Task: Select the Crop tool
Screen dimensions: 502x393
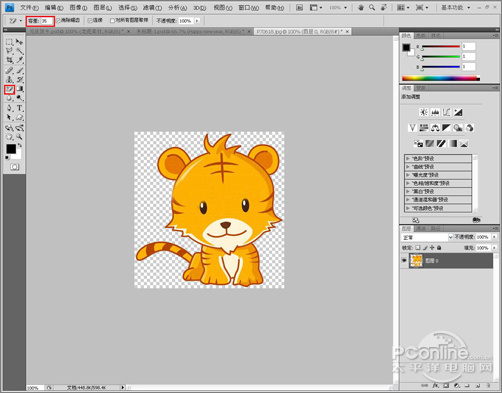Action: (9, 60)
